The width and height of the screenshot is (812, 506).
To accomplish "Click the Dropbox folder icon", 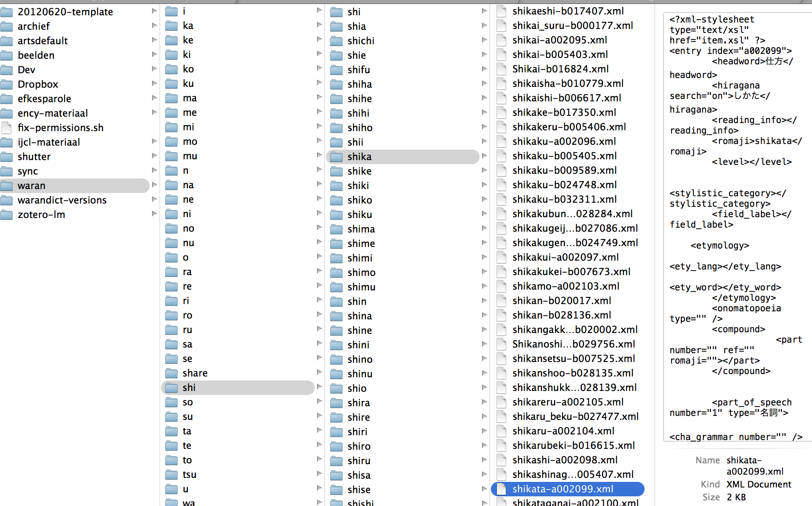I will (x=7, y=84).
